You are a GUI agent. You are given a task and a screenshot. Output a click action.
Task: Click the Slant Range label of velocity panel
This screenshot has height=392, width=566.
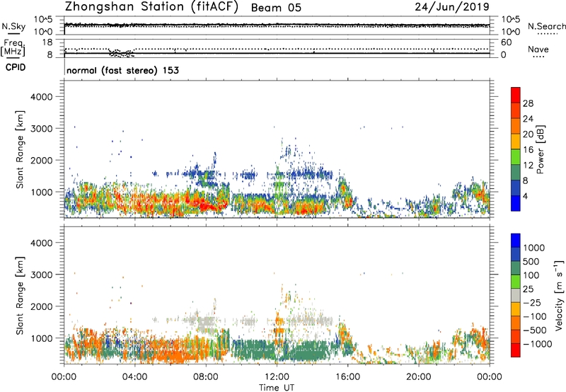[x=21, y=296]
